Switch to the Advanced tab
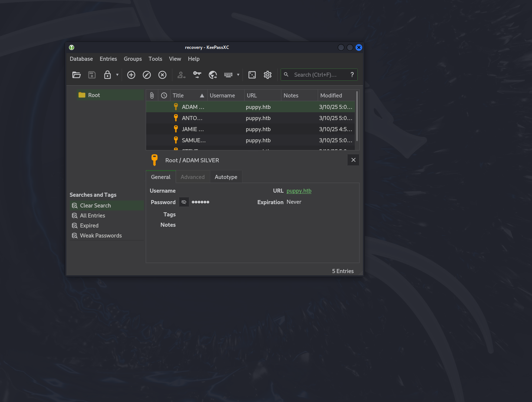The image size is (532, 402). tap(193, 177)
